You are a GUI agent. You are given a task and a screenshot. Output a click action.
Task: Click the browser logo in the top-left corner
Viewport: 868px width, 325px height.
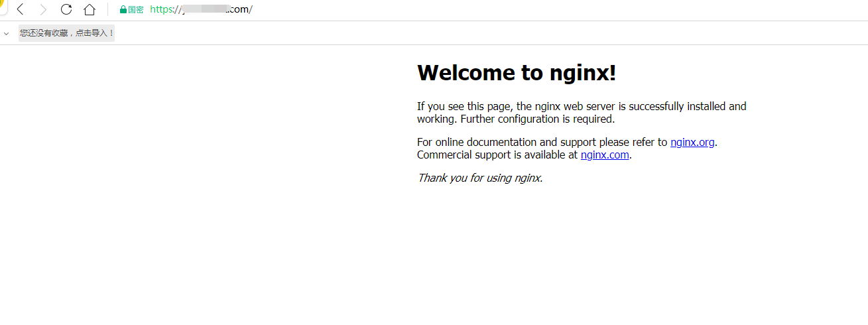[x=2, y=8]
